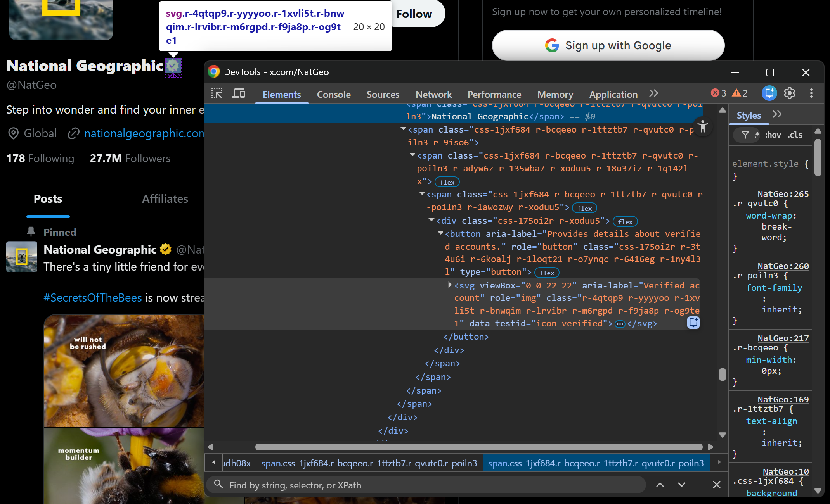830x504 pixels.
Task: Click flex badge on span r-1awozwy
Action: point(584,208)
